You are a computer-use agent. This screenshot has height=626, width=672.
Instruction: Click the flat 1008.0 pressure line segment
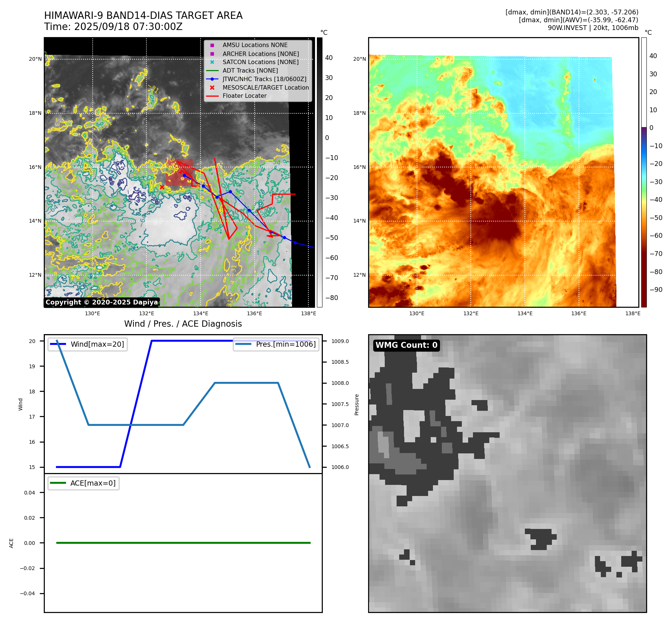click(x=246, y=383)
